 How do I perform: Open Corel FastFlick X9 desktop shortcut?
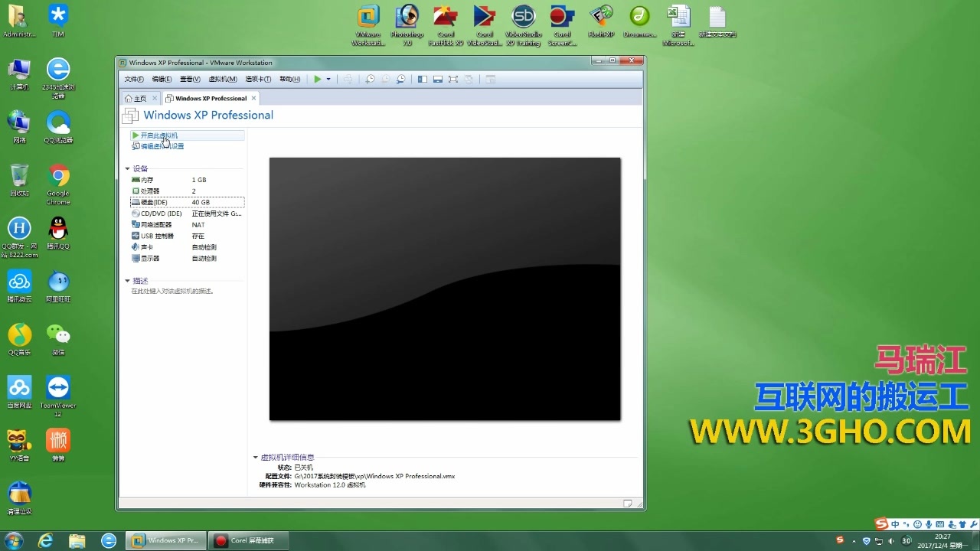click(446, 27)
